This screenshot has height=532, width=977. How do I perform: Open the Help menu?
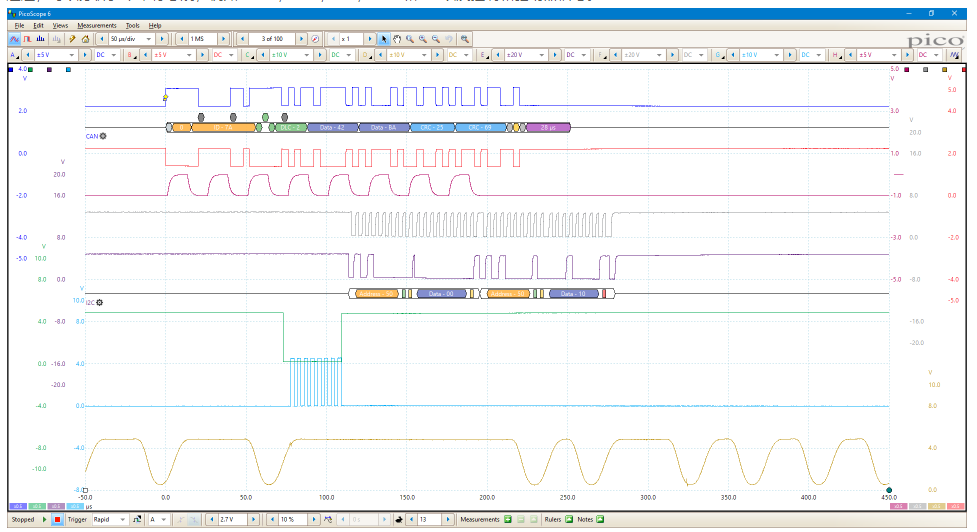click(x=155, y=26)
